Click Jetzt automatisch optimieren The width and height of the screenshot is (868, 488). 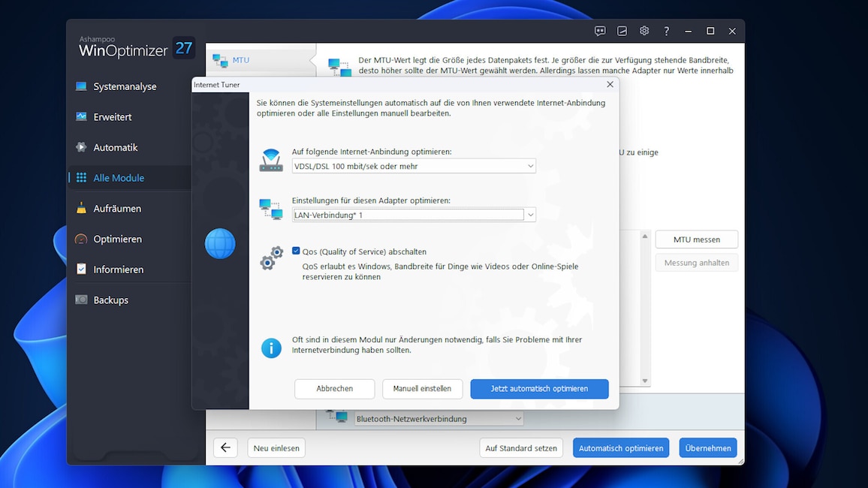tap(539, 388)
